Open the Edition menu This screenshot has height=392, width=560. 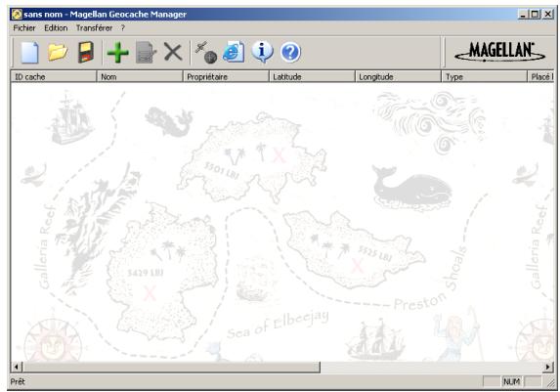(56, 28)
